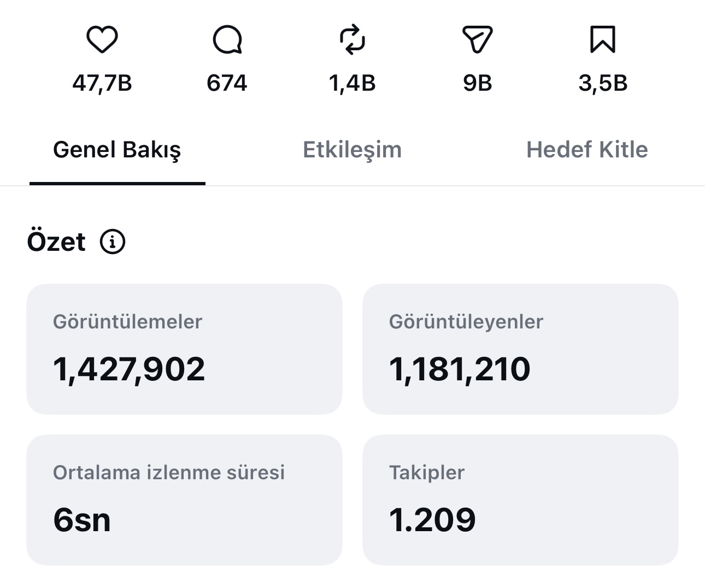Image resolution: width=705 pixels, height=588 pixels.
Task: Tap the heart likes icon
Action: [102, 40]
